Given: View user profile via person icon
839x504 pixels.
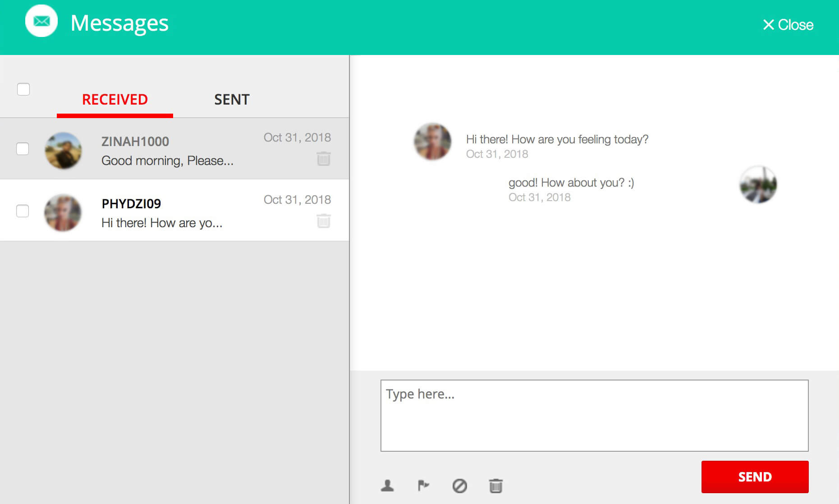Looking at the screenshot, I should coord(387,486).
